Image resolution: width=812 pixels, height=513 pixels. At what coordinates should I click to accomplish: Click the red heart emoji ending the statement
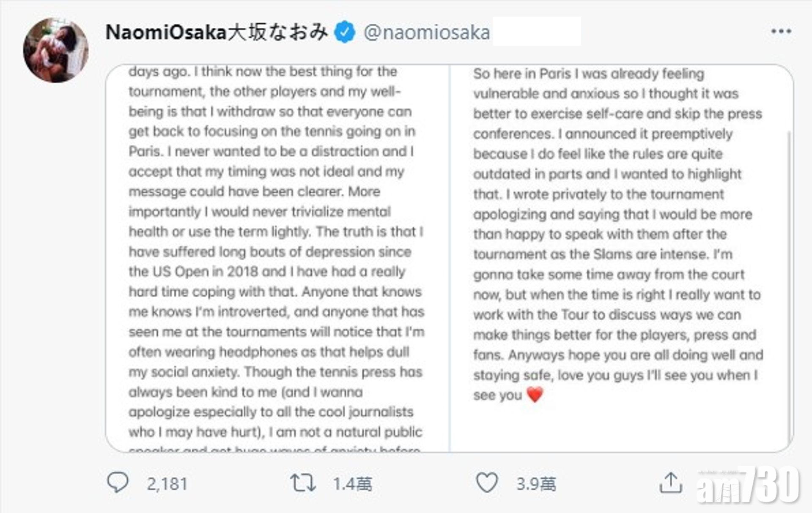[x=535, y=395]
